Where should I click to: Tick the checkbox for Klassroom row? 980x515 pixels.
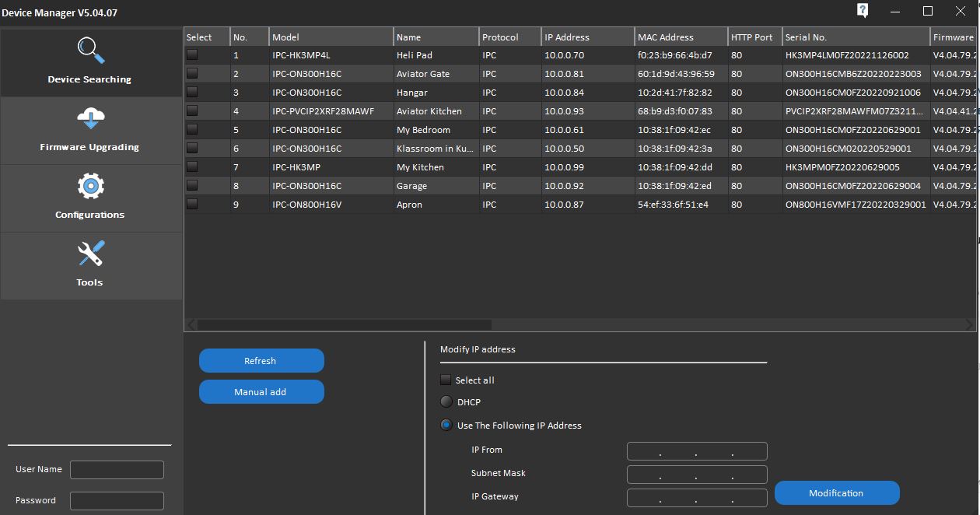point(192,148)
